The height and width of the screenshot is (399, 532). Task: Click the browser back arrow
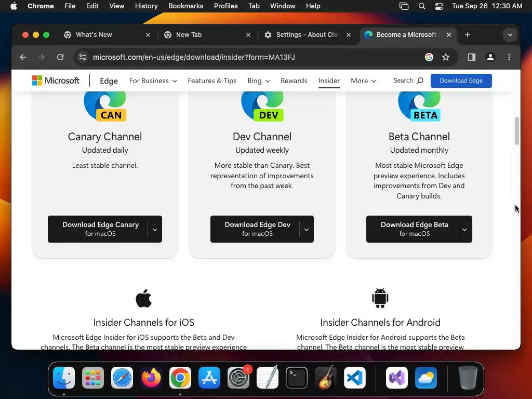point(23,57)
